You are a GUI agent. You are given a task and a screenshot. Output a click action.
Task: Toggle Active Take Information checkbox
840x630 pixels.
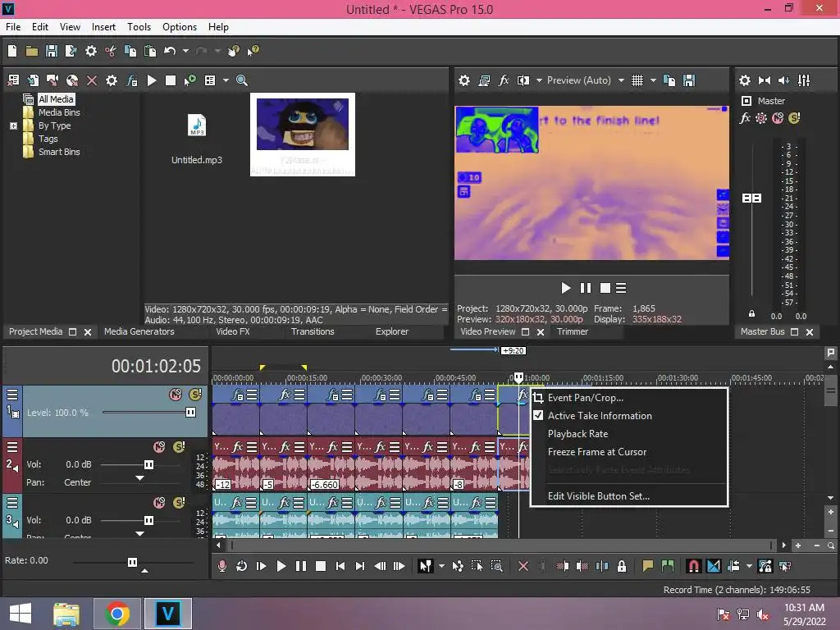(538, 415)
